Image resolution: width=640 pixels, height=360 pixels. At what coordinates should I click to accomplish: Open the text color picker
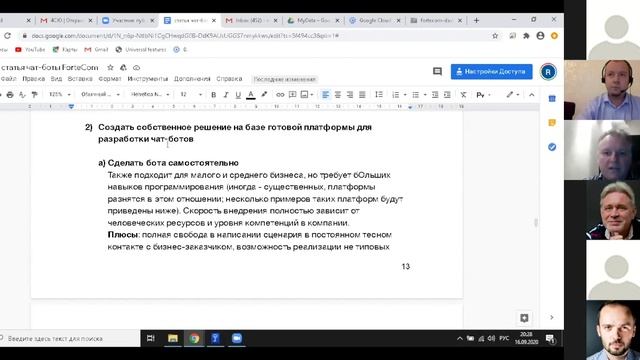pyautogui.click(x=251, y=95)
